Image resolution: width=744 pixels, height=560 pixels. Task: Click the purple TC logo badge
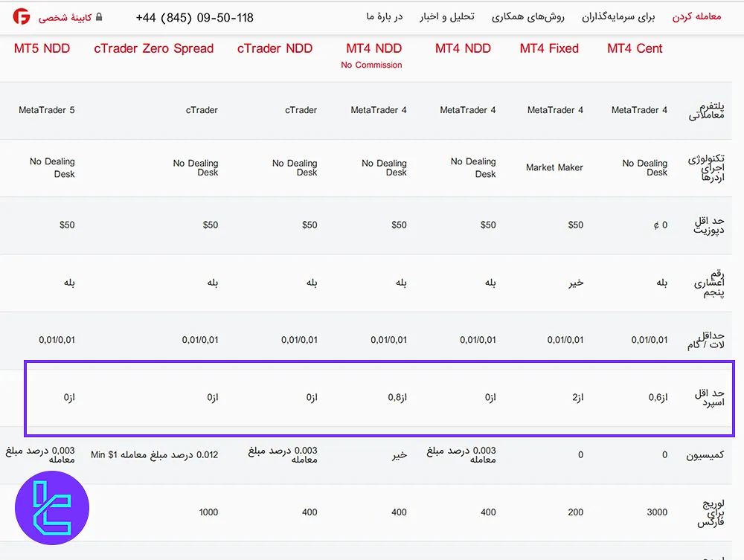52,508
